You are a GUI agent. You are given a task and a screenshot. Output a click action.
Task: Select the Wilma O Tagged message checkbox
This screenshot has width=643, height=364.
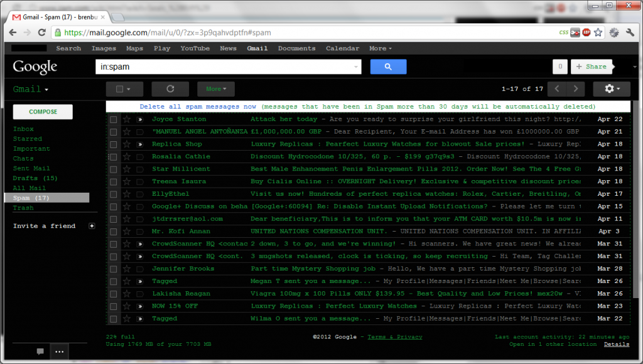click(x=114, y=319)
